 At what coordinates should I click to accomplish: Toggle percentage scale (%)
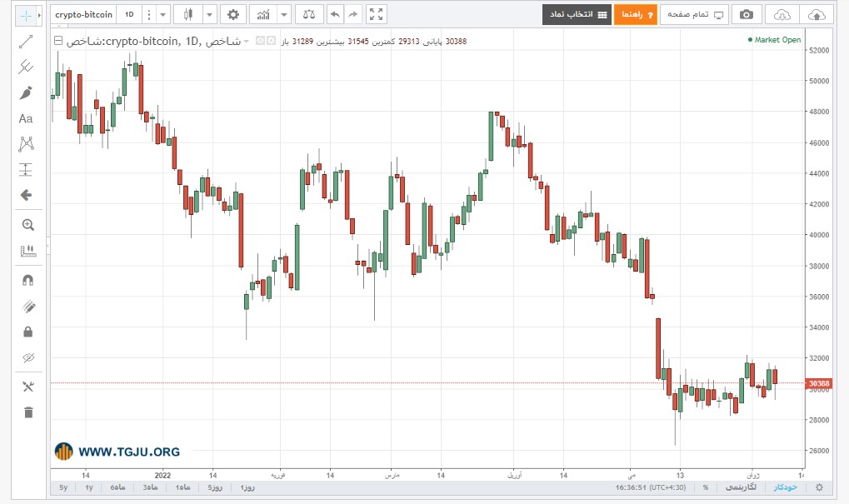tap(706, 487)
